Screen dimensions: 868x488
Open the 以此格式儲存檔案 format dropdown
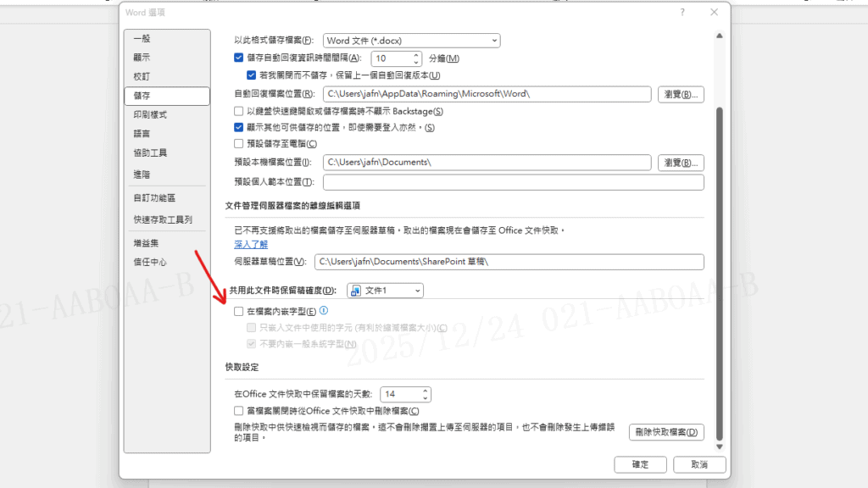412,41
